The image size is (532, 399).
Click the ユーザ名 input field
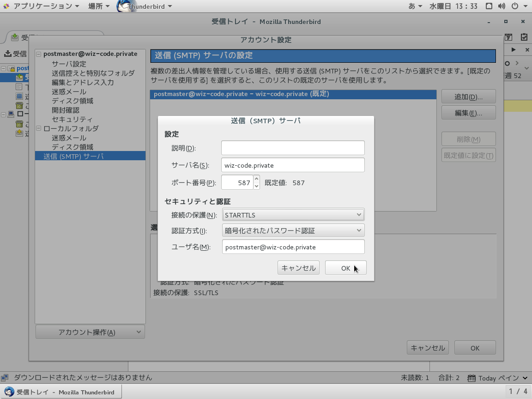click(x=294, y=247)
